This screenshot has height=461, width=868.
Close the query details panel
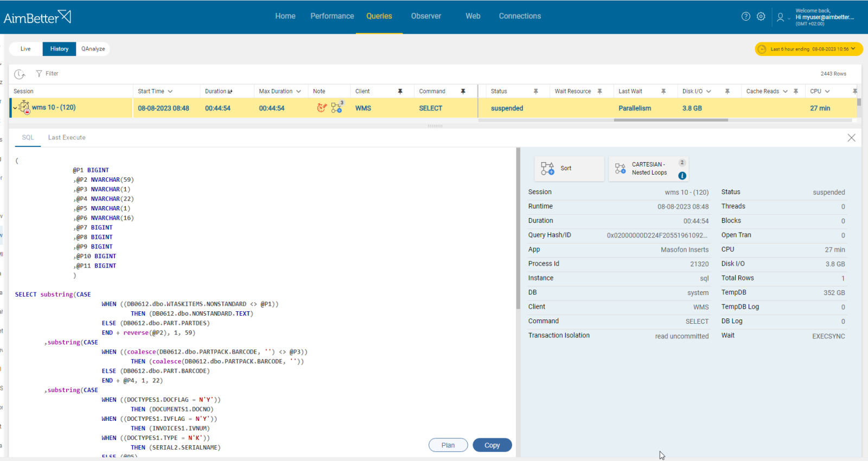tap(851, 138)
